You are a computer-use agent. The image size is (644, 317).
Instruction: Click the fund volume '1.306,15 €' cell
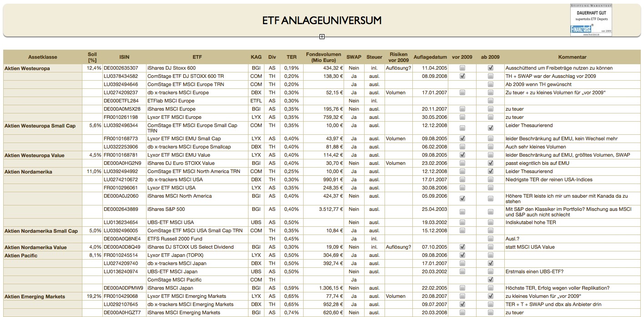tap(324, 288)
